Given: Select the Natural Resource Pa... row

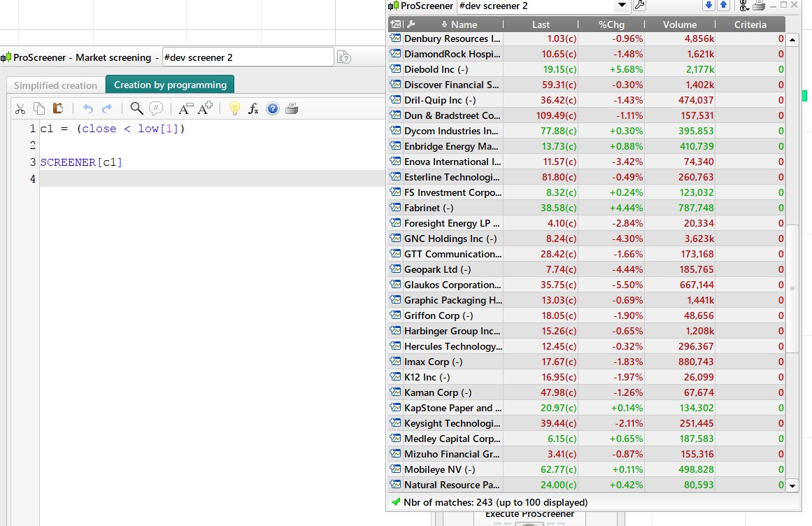Looking at the screenshot, I should click(x=587, y=485).
